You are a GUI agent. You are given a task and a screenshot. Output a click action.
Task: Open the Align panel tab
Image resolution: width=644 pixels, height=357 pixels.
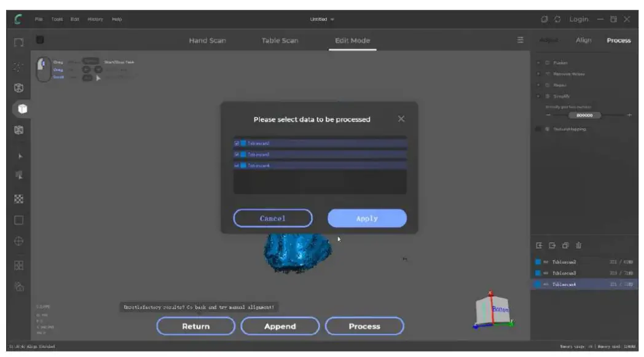(584, 40)
